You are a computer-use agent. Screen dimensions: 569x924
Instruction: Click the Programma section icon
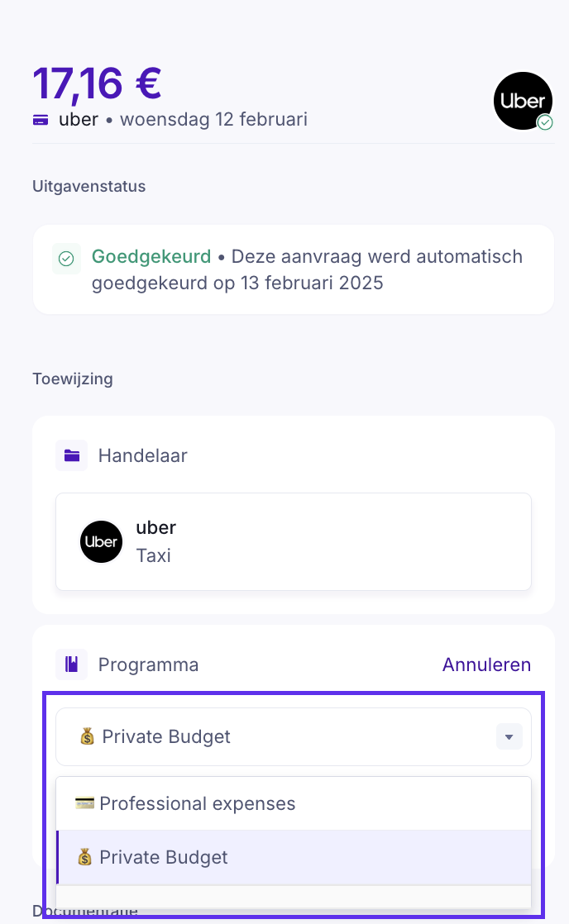point(72,664)
